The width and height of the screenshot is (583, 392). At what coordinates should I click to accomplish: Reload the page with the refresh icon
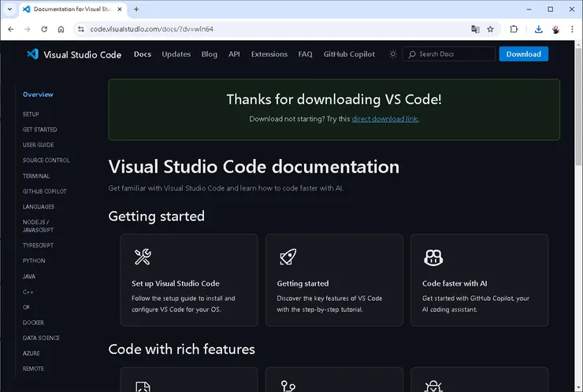[x=44, y=29]
